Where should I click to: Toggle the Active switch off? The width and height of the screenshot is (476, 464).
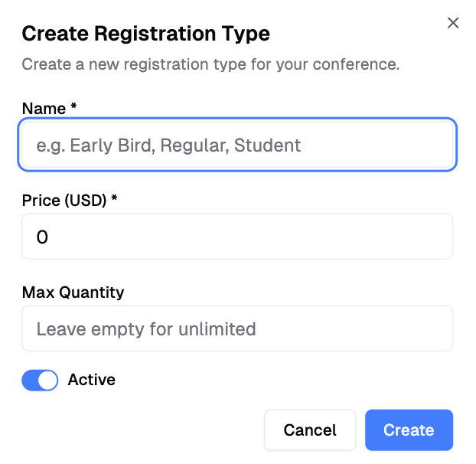[40, 380]
